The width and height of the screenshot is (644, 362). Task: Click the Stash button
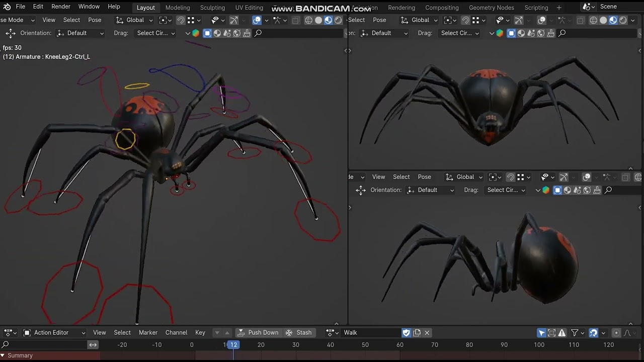(x=299, y=333)
